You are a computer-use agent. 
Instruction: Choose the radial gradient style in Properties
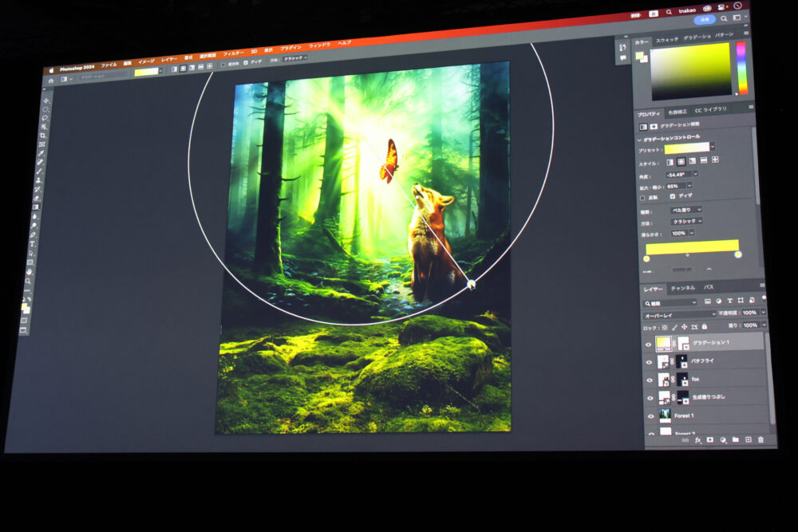681,162
